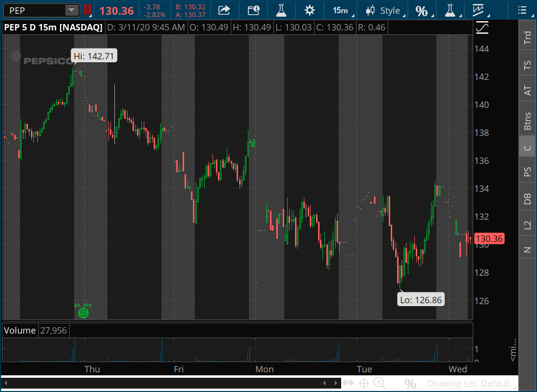Open the TS sidebar tab
The image size is (537, 392).
tap(527, 65)
